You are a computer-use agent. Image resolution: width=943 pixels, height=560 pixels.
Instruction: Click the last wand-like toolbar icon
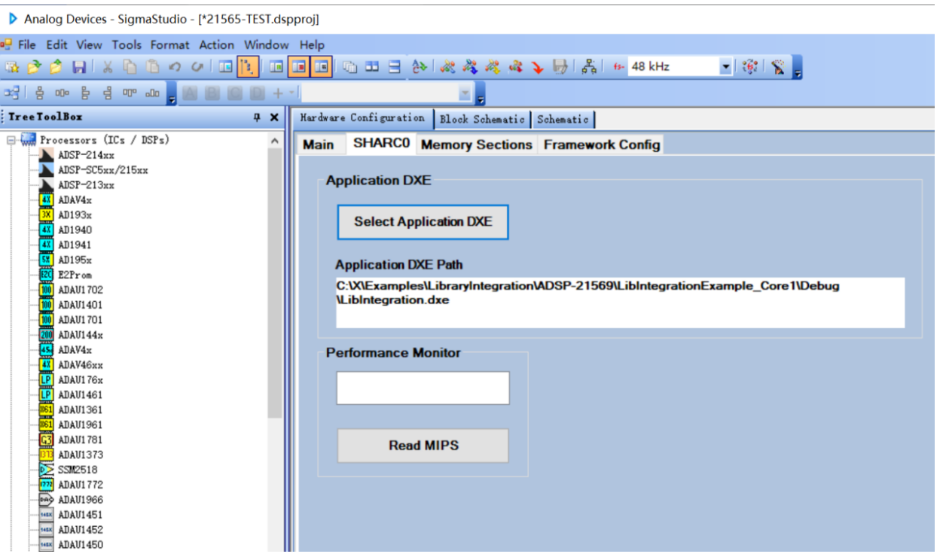pyautogui.click(x=779, y=67)
